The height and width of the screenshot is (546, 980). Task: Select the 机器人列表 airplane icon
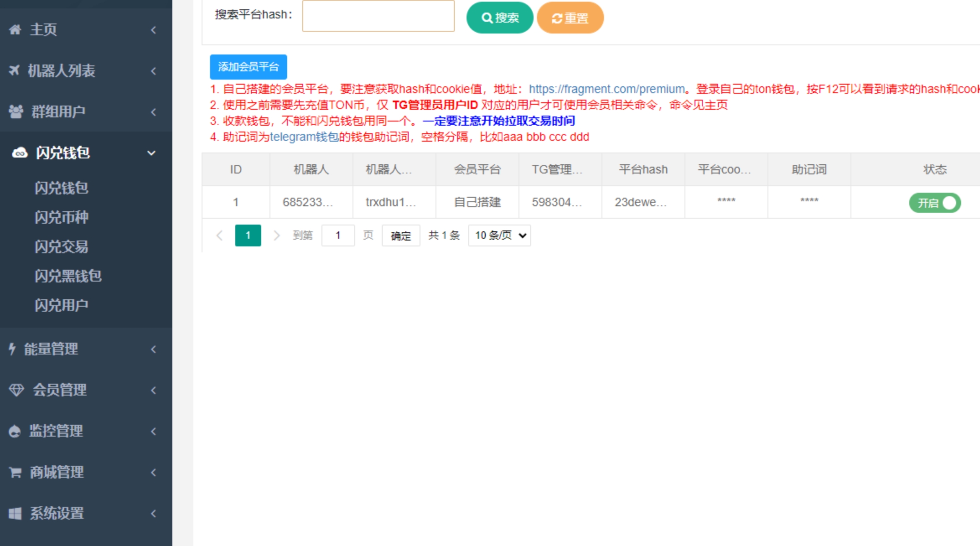[14, 70]
